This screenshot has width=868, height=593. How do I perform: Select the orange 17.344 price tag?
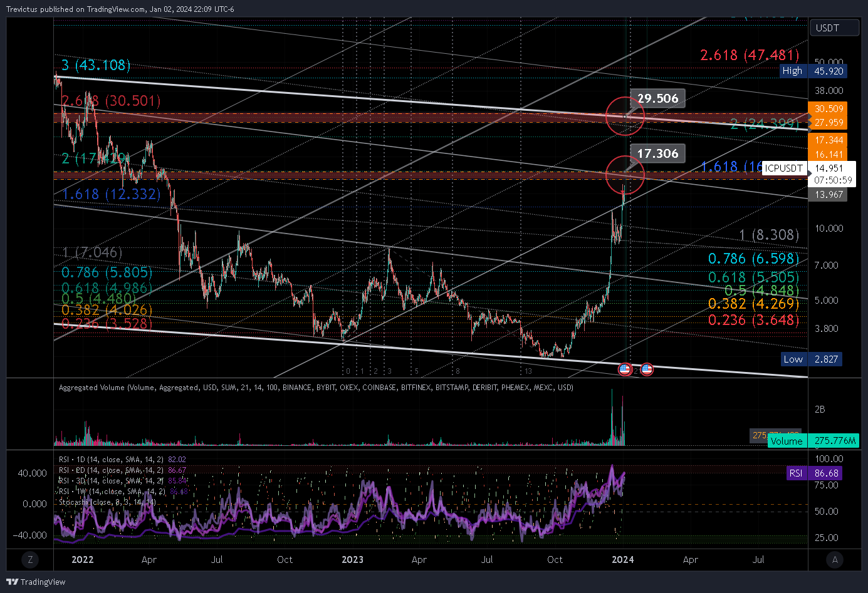click(x=829, y=140)
